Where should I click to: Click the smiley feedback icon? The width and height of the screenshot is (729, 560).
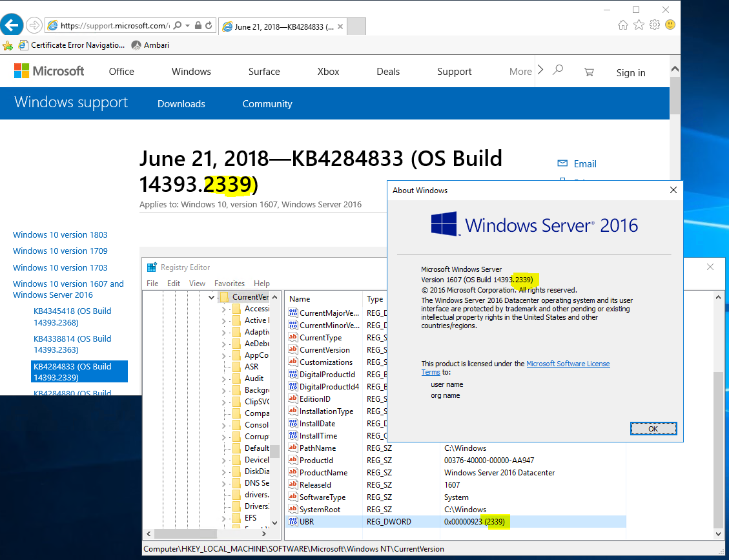tap(670, 25)
